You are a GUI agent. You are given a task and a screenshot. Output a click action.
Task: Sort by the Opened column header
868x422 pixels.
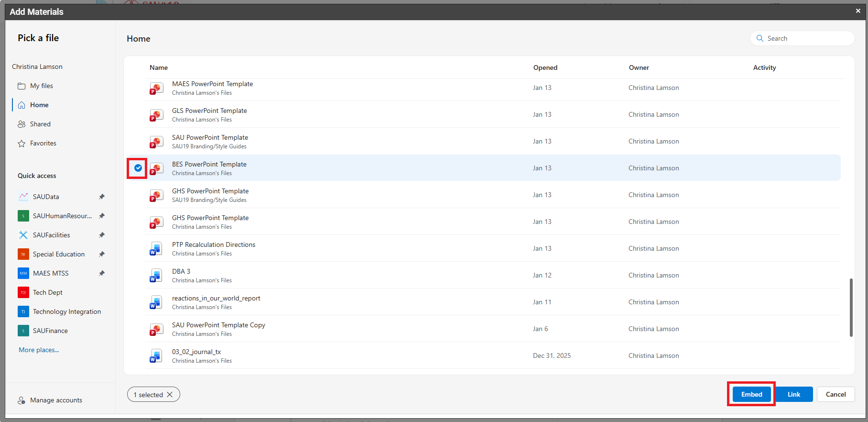tap(545, 67)
